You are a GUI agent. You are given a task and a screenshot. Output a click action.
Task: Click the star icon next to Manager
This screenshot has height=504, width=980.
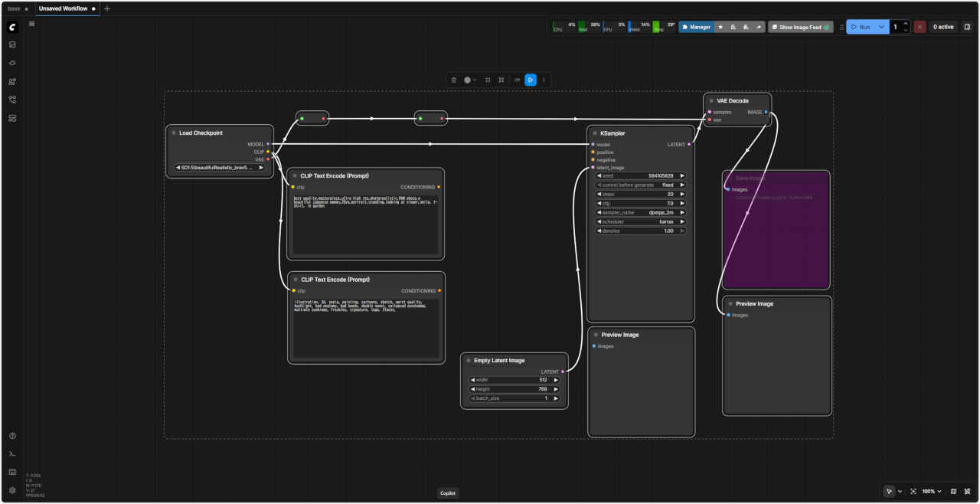(720, 27)
